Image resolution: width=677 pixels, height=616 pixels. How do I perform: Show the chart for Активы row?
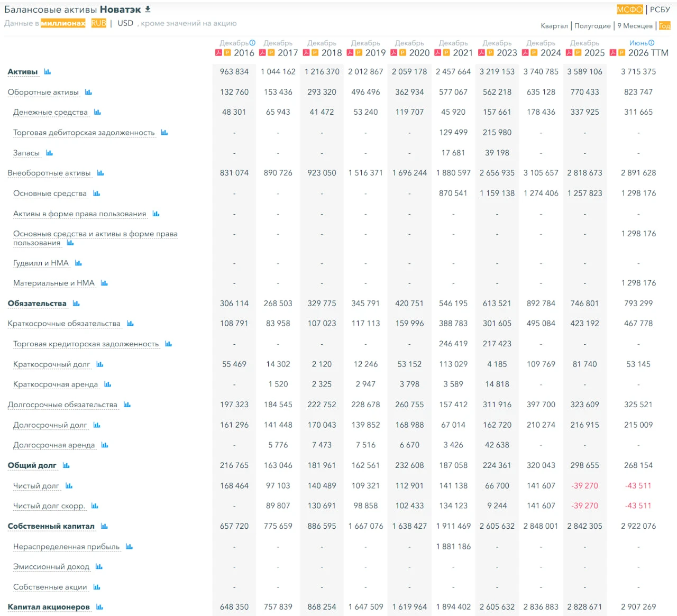coord(48,72)
